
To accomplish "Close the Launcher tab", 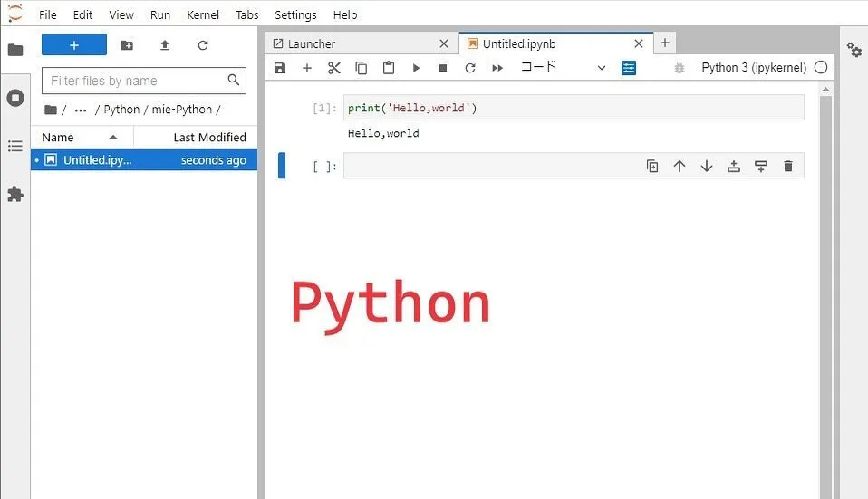I will (443, 43).
